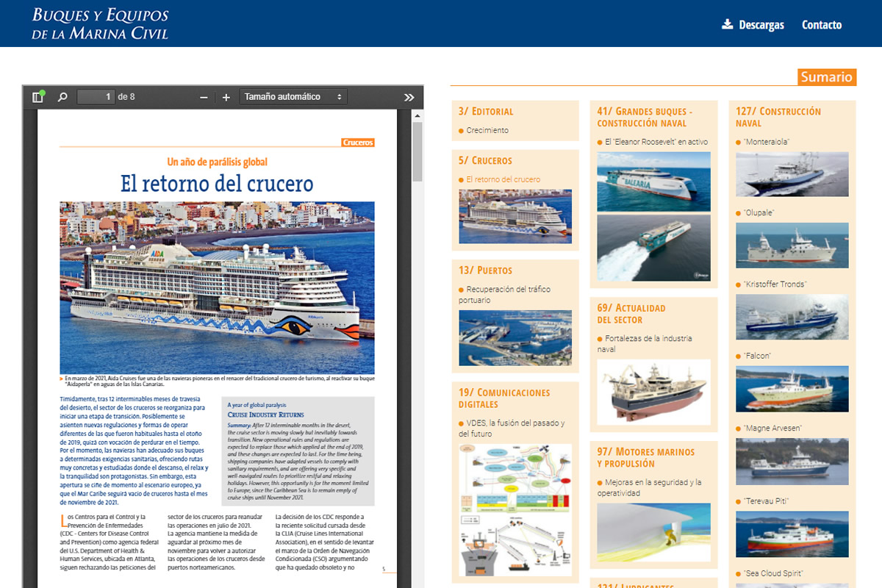The height and width of the screenshot is (588, 882).
Task: Open 19/ Comunicaciones digitales section heading
Action: tap(504, 398)
